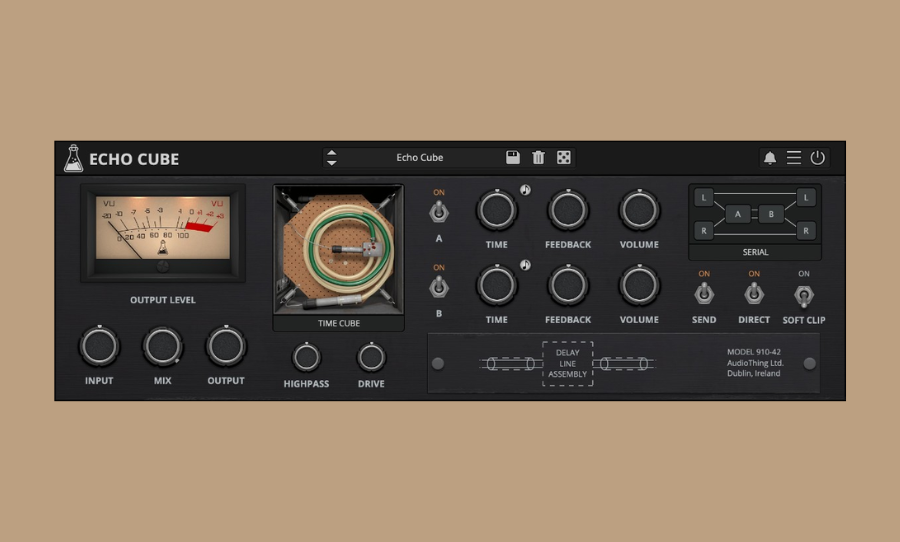Click the Mix knob
The width and height of the screenshot is (900, 542).
(162, 346)
